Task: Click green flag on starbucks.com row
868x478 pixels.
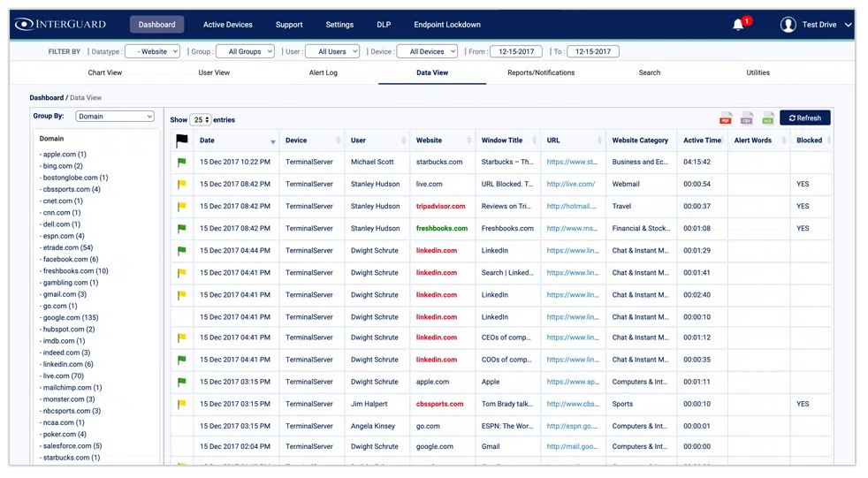Action: [x=181, y=162]
